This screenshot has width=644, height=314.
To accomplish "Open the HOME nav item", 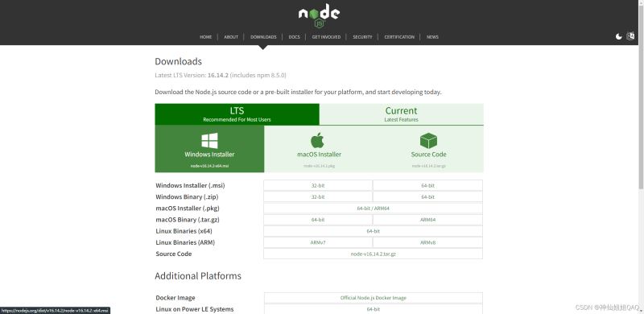I will [206, 37].
